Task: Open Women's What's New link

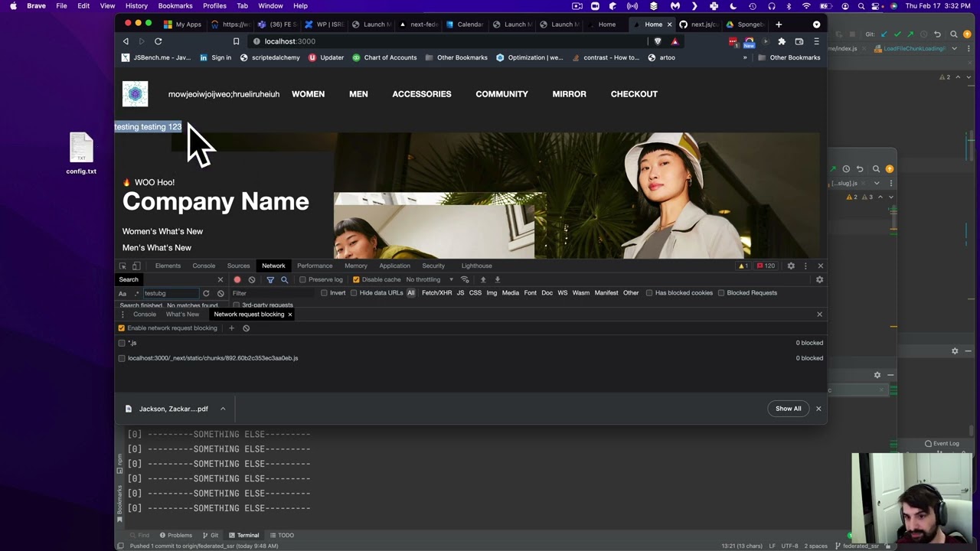Action: [x=162, y=231]
